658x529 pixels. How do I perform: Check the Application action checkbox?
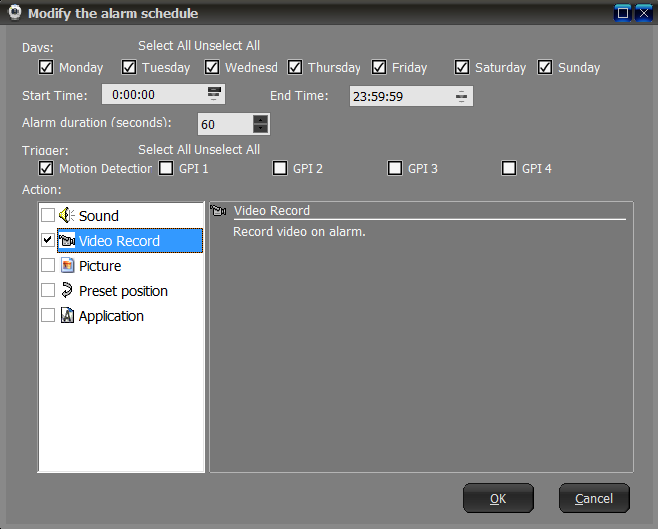tap(48, 315)
